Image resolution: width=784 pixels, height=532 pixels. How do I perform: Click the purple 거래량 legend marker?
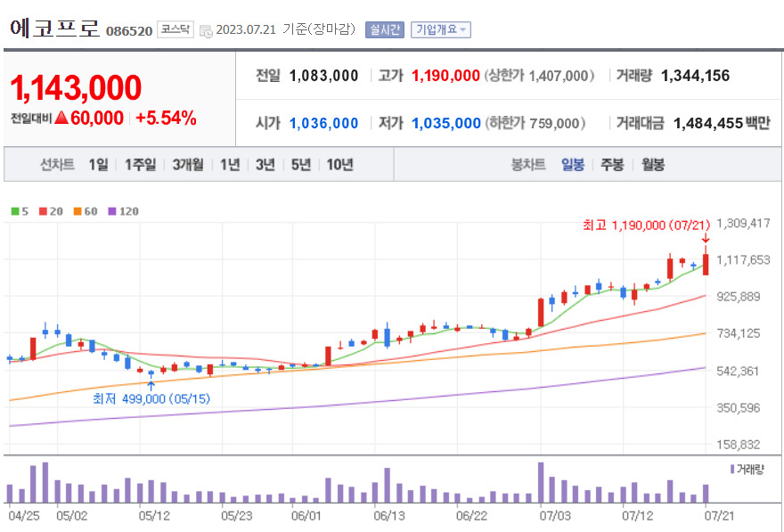pyautogui.click(x=732, y=469)
